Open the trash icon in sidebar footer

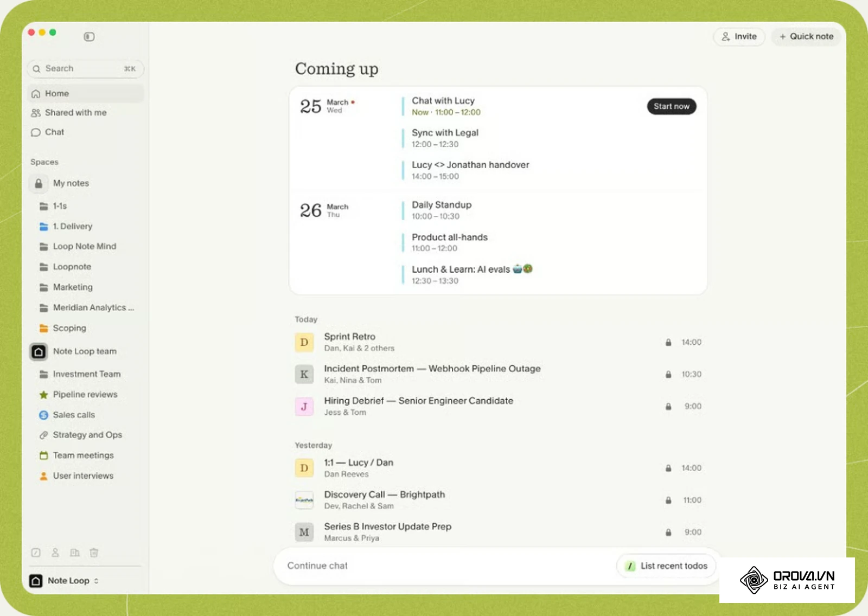(94, 553)
